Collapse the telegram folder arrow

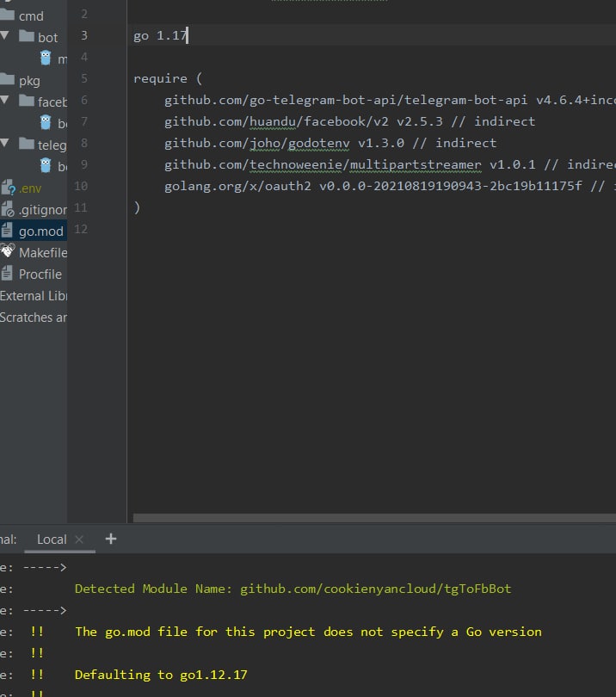5,143
